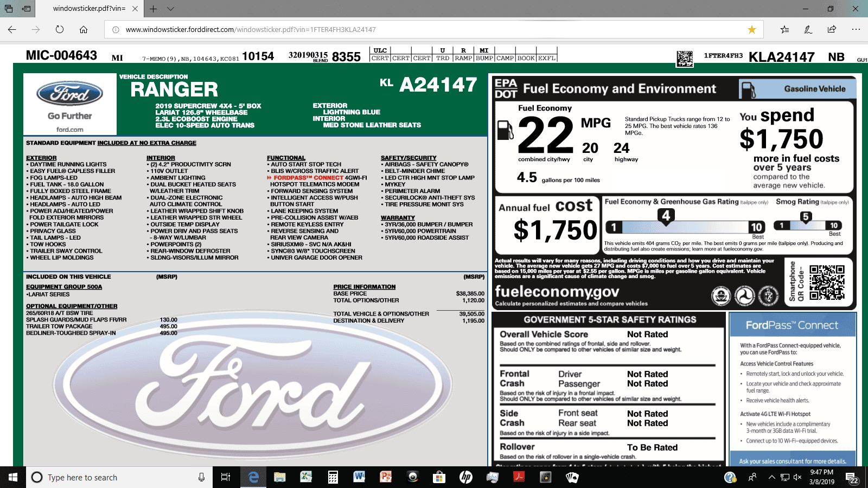Switch to Microsoft Edge on taskbar

(x=253, y=477)
